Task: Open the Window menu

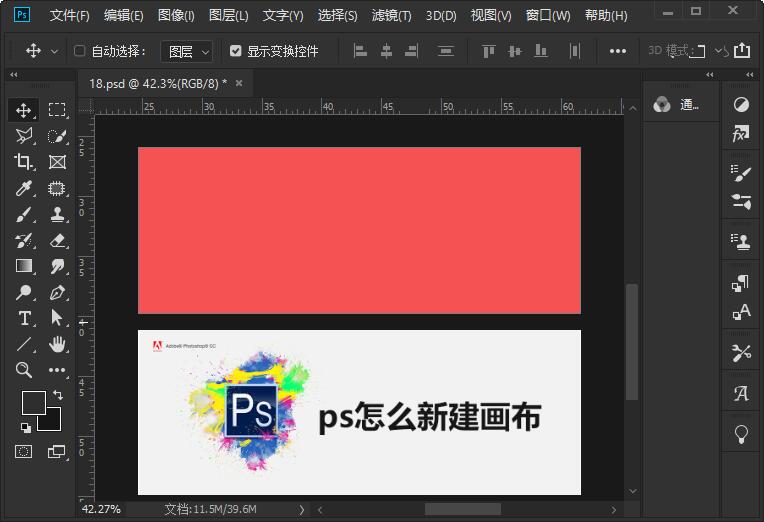Action: [x=548, y=16]
